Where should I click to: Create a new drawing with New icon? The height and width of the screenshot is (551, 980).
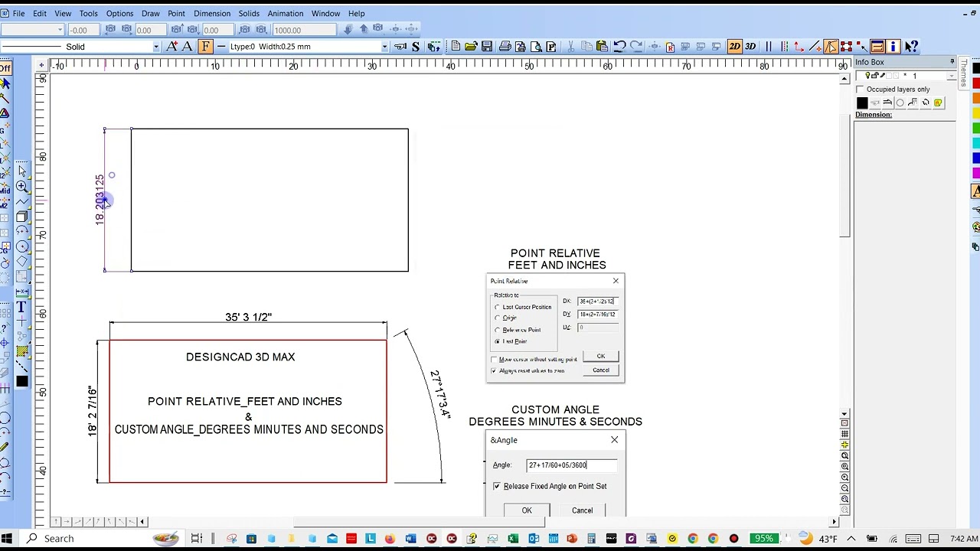[456, 47]
